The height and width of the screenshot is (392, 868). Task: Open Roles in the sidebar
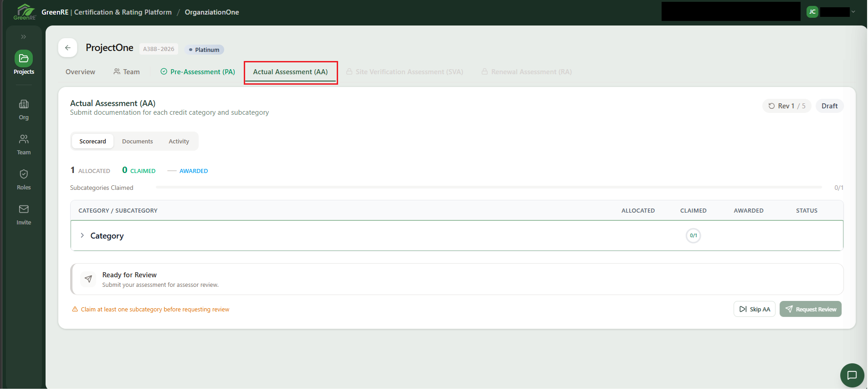click(24, 180)
